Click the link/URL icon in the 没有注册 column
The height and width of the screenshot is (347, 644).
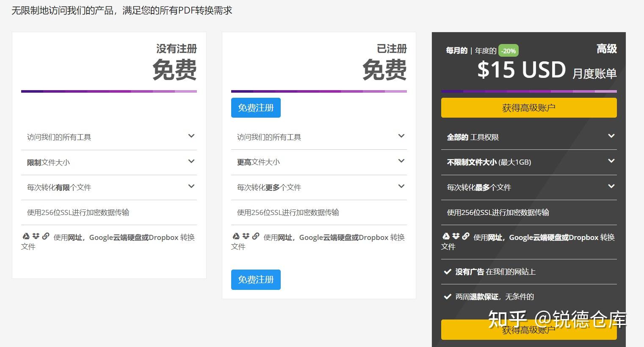pyautogui.click(x=46, y=236)
